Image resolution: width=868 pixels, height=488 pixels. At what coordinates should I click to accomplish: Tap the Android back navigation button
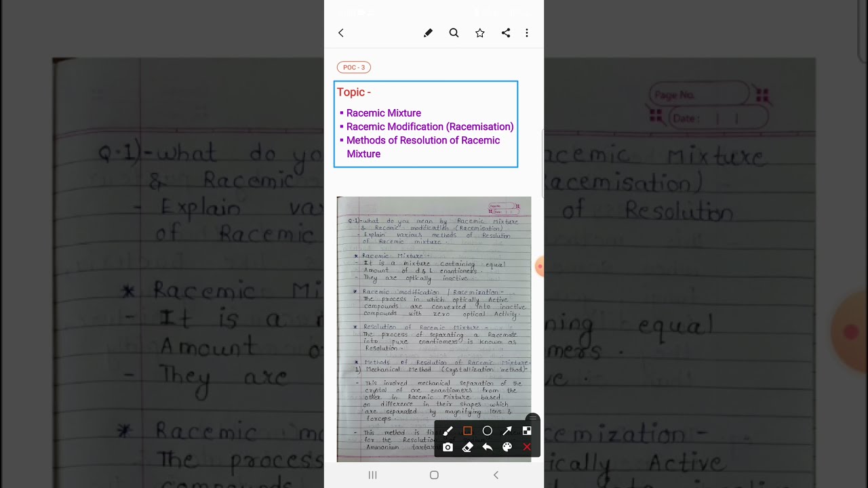point(496,475)
